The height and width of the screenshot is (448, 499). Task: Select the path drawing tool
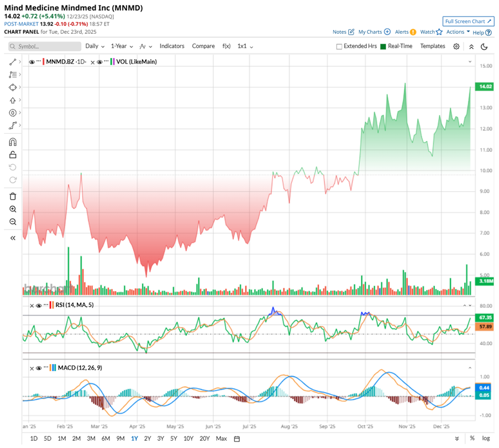13,126
